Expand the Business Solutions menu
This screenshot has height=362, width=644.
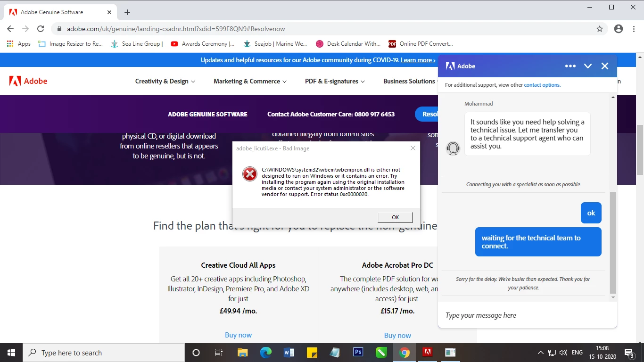pyautogui.click(x=410, y=81)
